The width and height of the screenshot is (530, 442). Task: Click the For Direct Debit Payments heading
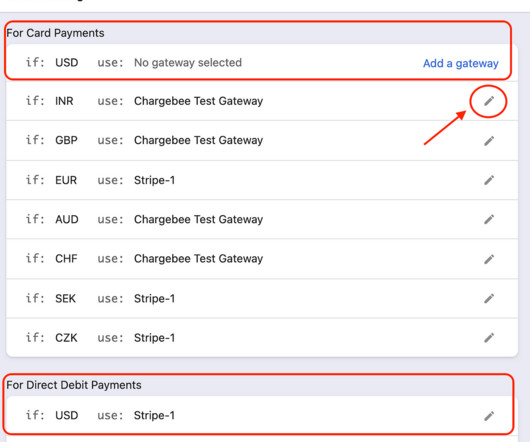(74, 385)
